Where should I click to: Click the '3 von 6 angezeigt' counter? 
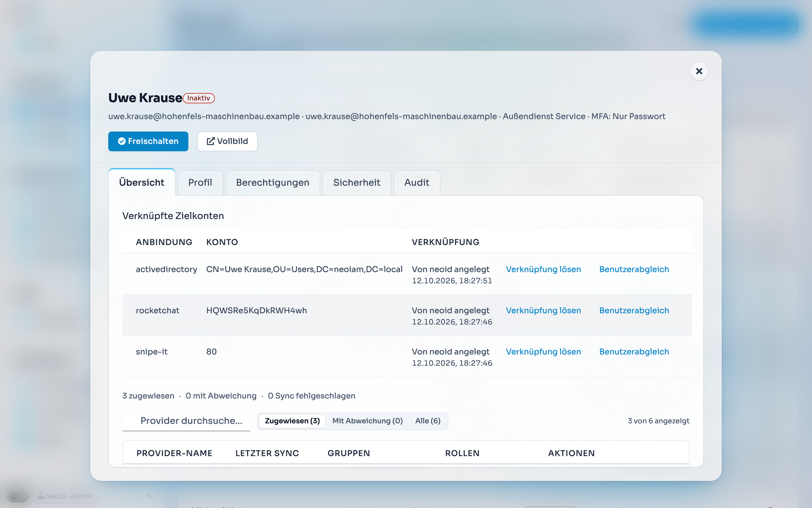click(658, 421)
